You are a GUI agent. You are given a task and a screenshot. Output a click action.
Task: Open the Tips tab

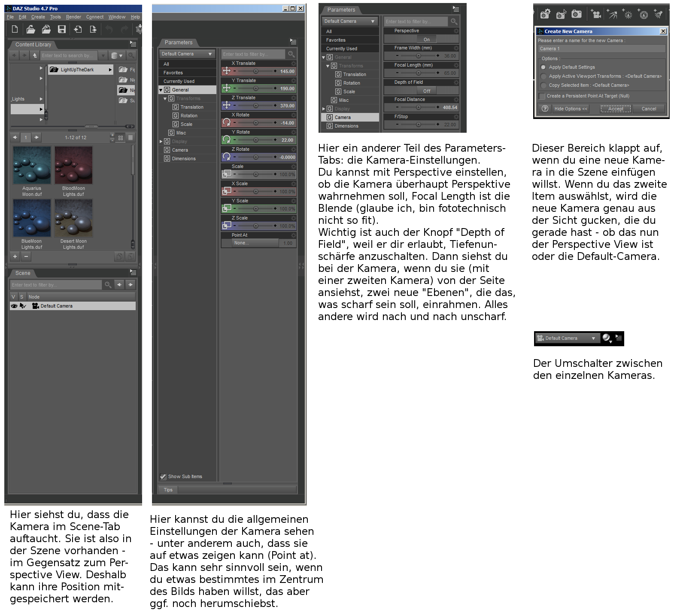(x=168, y=490)
